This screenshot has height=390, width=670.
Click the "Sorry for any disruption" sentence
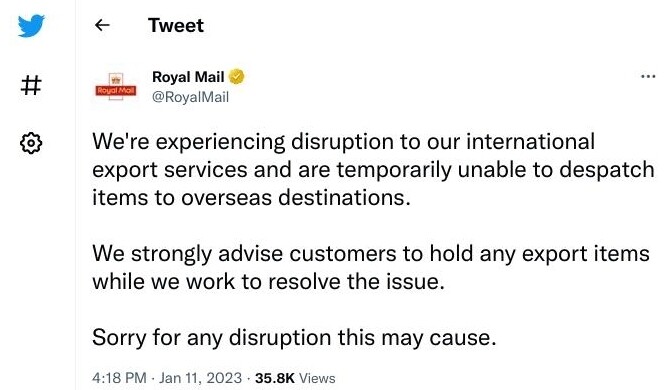[294, 338]
